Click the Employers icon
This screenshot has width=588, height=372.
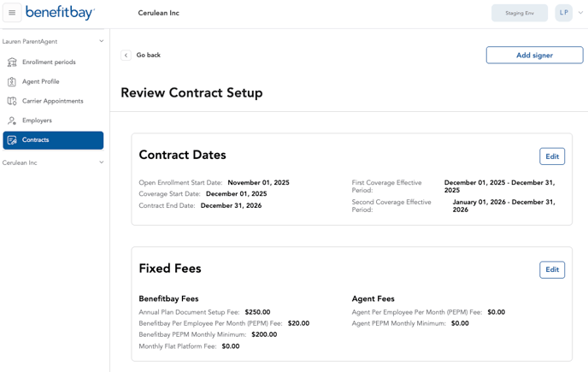coord(12,121)
